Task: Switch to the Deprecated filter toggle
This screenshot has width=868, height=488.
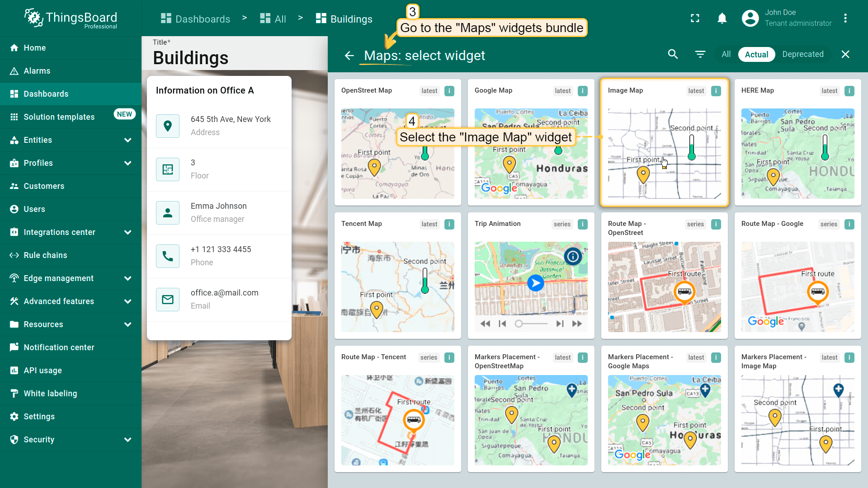Action: tap(802, 54)
